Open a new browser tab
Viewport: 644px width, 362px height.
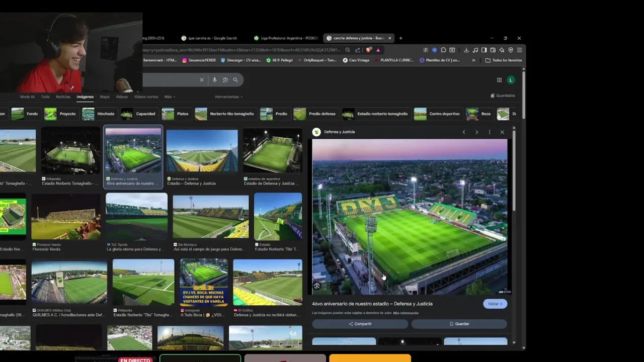tap(401, 38)
